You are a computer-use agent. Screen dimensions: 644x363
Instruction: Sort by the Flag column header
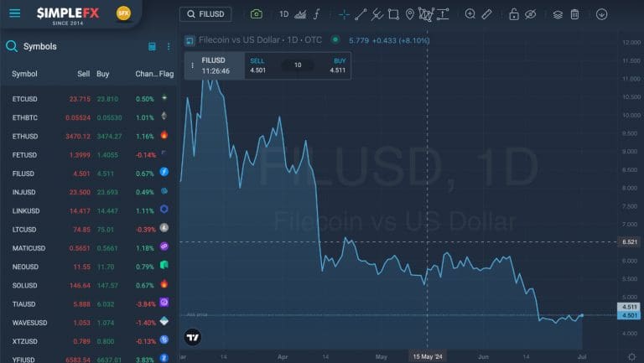166,74
